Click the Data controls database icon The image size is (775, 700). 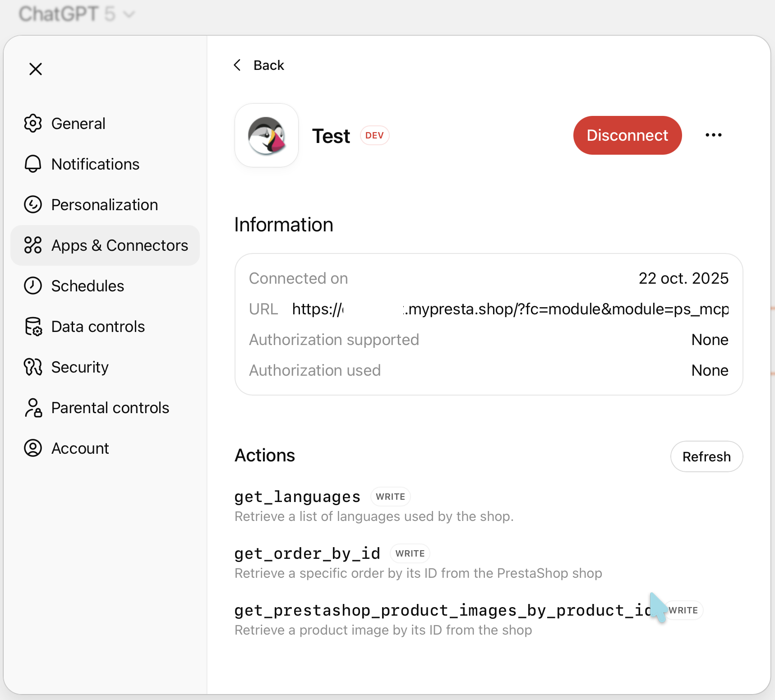33,327
